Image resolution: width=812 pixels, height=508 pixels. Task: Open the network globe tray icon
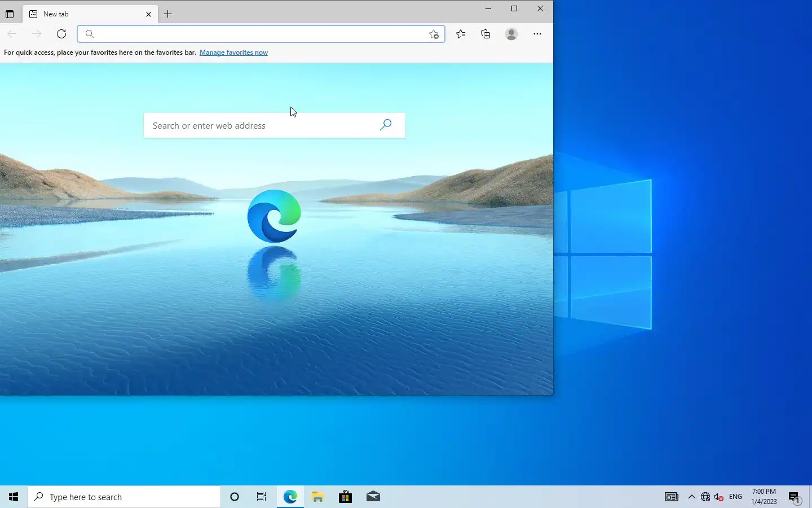click(705, 497)
